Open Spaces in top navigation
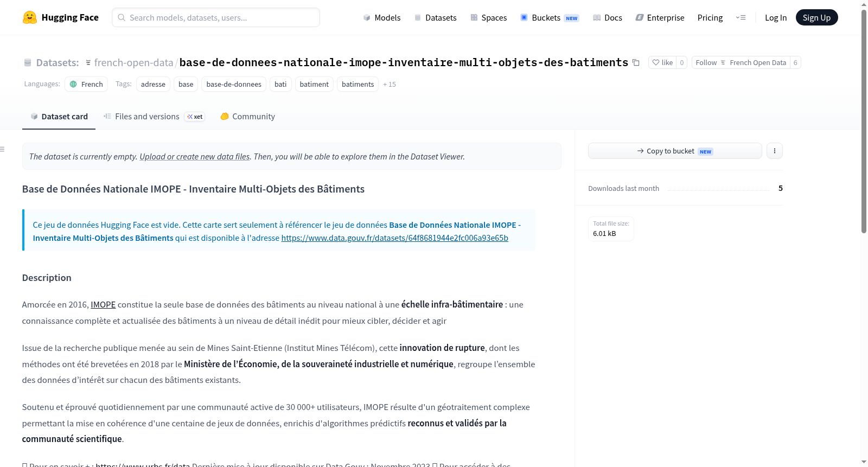Screen dimensions: 868x467 click(x=488, y=18)
